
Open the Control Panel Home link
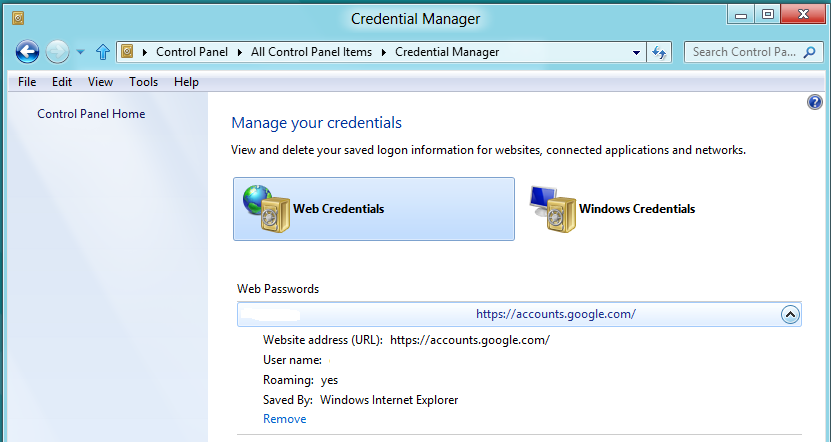[91, 114]
